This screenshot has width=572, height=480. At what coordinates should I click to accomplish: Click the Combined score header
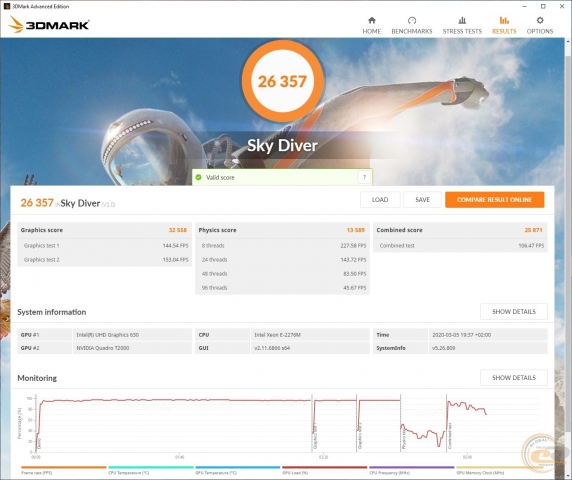[460, 230]
